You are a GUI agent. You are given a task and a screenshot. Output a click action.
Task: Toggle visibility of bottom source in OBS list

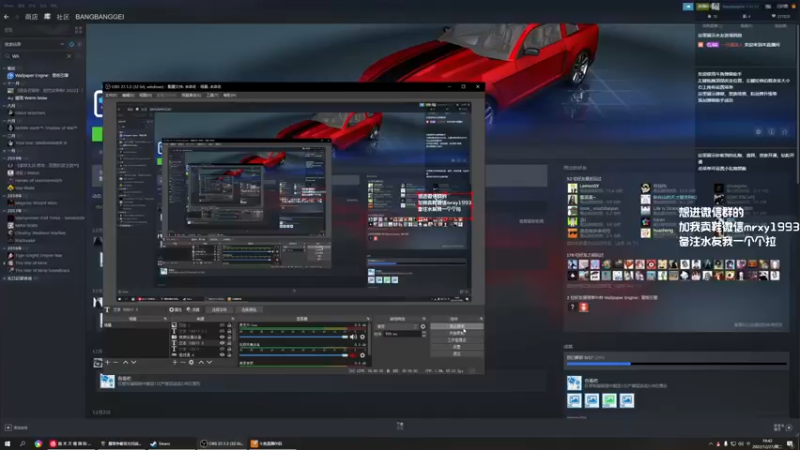(222, 355)
